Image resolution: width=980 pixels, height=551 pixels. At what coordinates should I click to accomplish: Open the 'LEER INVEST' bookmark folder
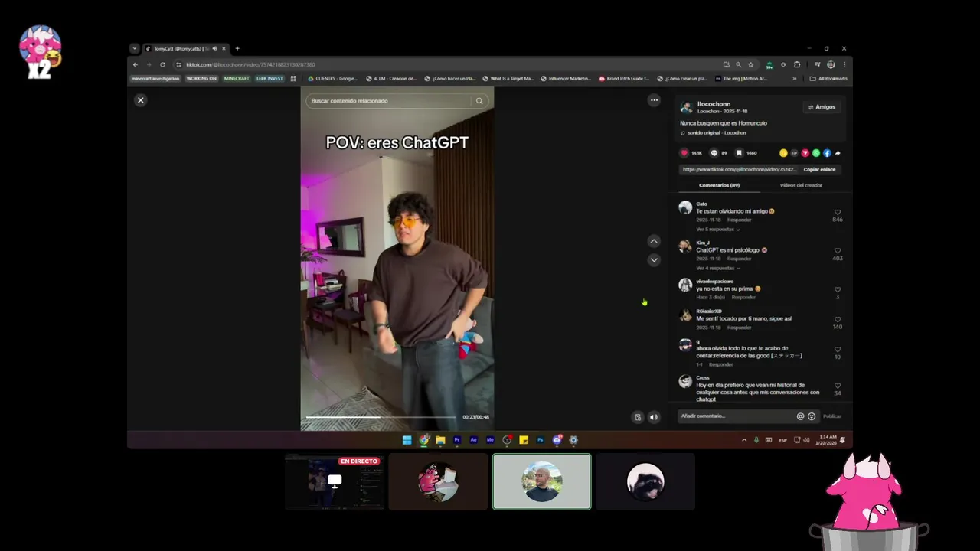click(269, 78)
